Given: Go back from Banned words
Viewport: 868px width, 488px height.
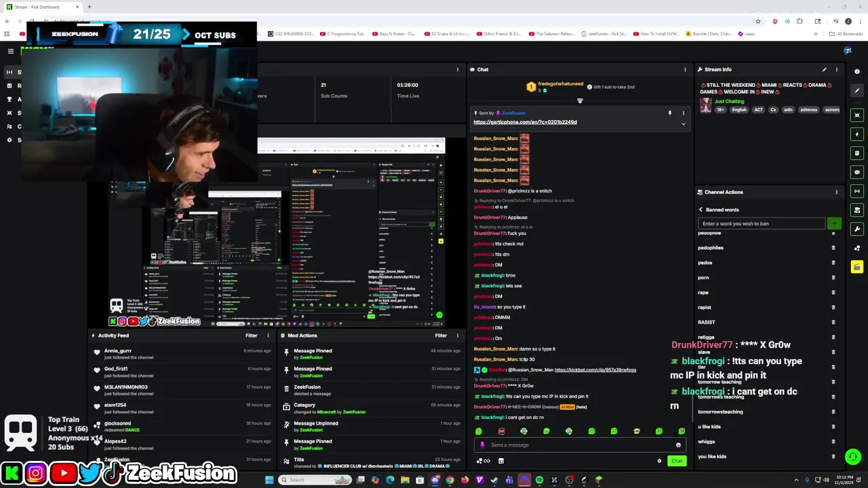Looking at the screenshot, I should [x=701, y=209].
